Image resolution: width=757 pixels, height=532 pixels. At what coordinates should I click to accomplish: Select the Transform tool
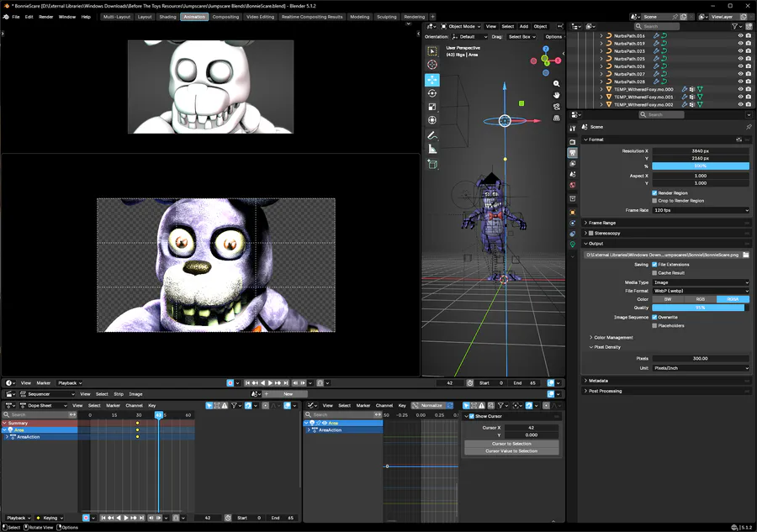pyautogui.click(x=432, y=120)
